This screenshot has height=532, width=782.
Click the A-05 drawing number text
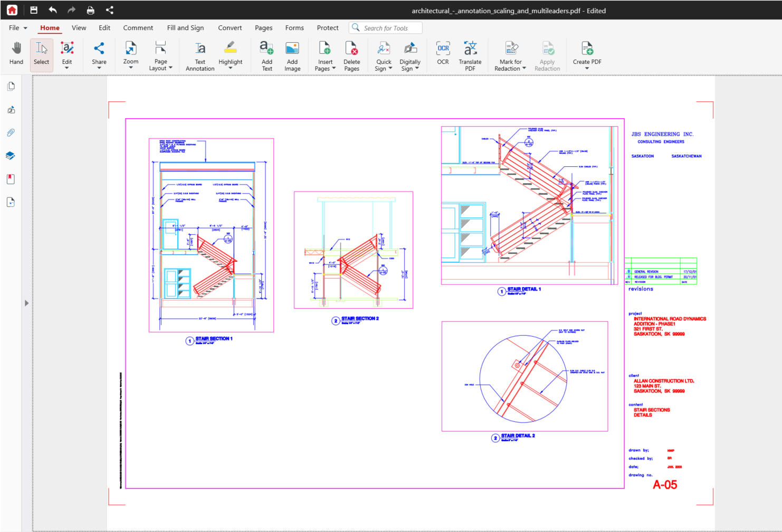pos(665,484)
